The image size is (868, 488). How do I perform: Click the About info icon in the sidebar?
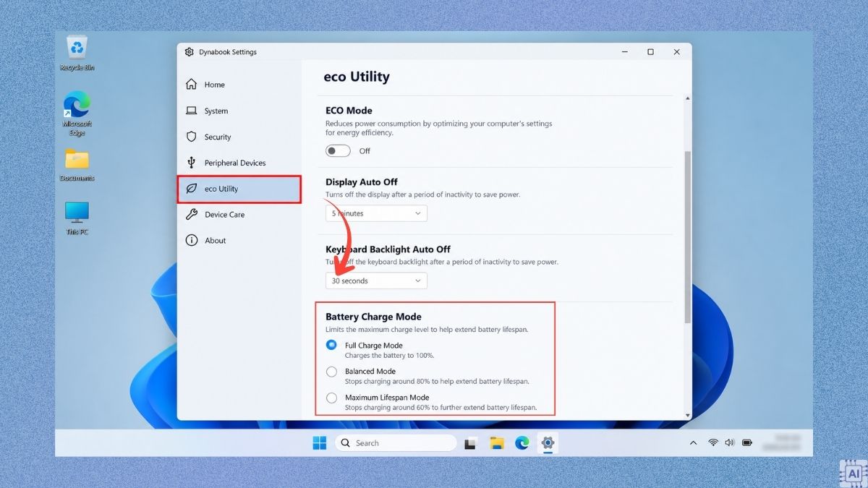192,241
